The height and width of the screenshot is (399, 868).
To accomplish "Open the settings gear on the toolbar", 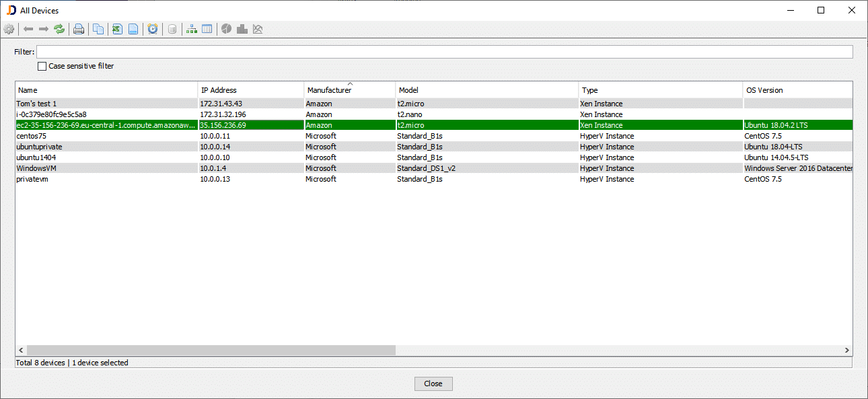I will 9,29.
